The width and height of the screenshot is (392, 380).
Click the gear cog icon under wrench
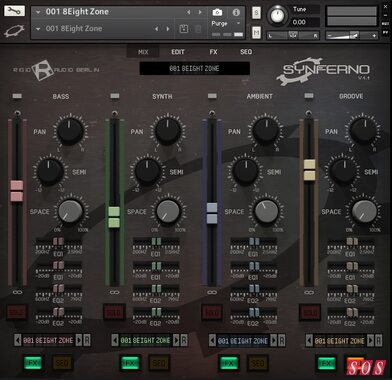click(14, 31)
